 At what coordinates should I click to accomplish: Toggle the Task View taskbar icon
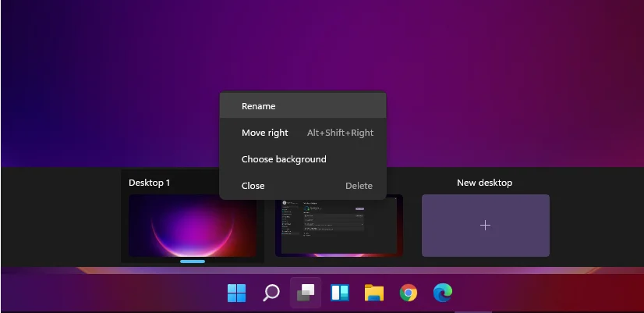coord(306,293)
